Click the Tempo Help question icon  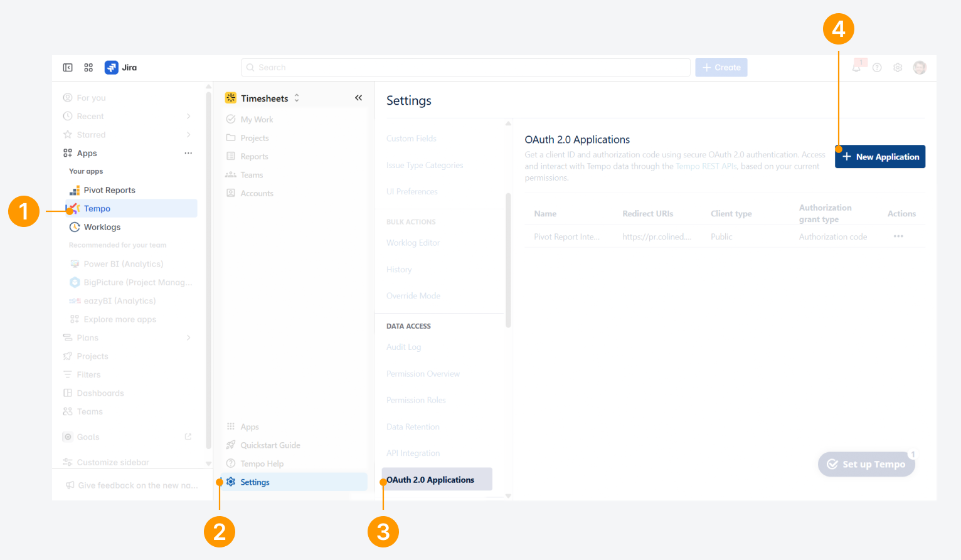click(231, 463)
